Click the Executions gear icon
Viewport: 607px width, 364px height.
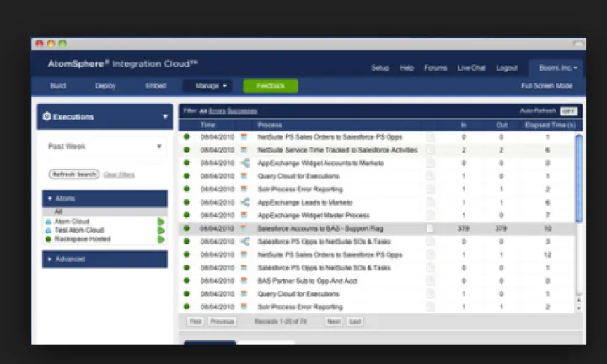[x=47, y=116]
